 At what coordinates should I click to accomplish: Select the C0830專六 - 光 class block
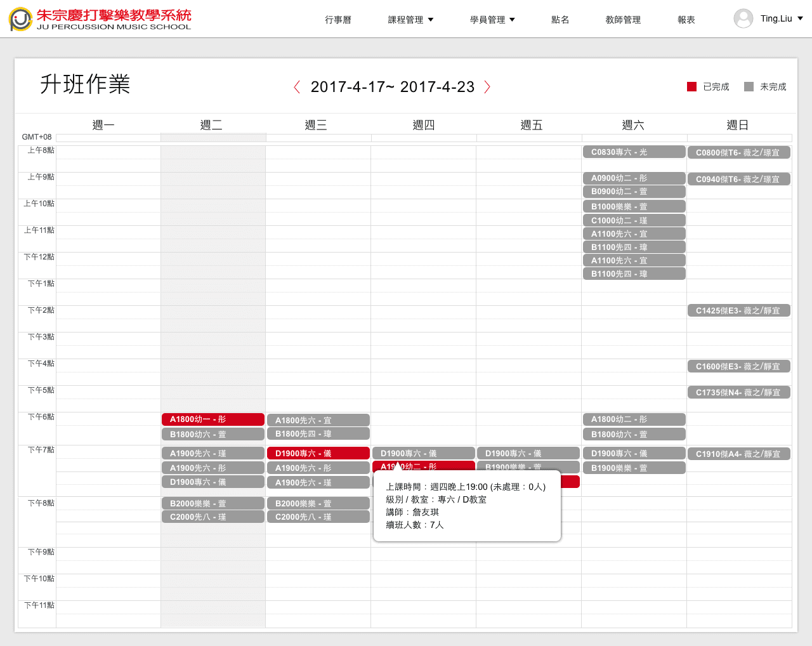point(634,152)
